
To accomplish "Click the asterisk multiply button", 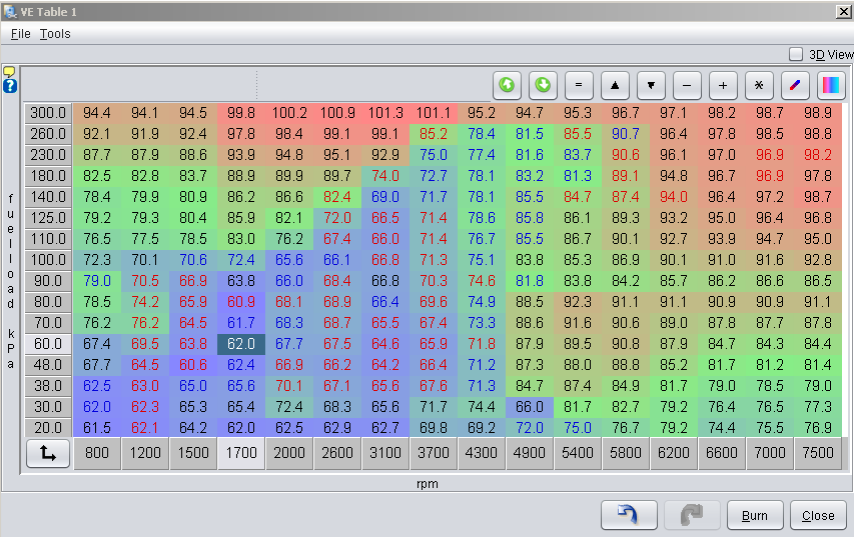I will coord(759,85).
